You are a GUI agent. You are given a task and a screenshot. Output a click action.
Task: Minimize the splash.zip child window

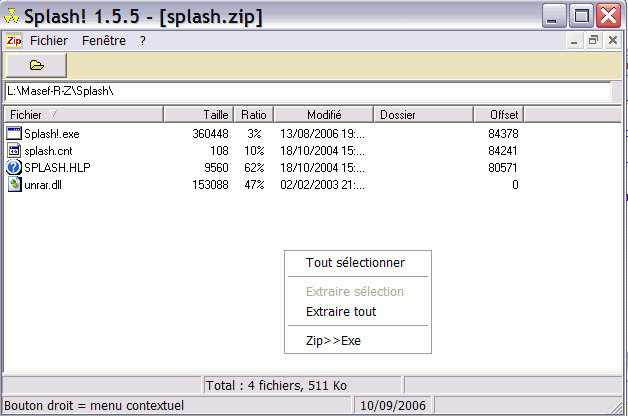click(574, 41)
